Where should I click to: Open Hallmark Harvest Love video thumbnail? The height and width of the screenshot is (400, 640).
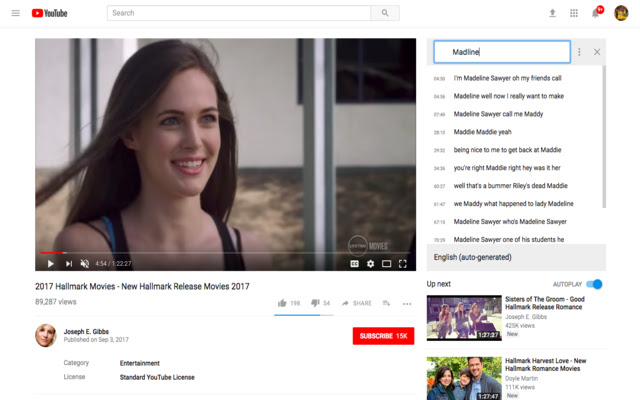pos(464,378)
